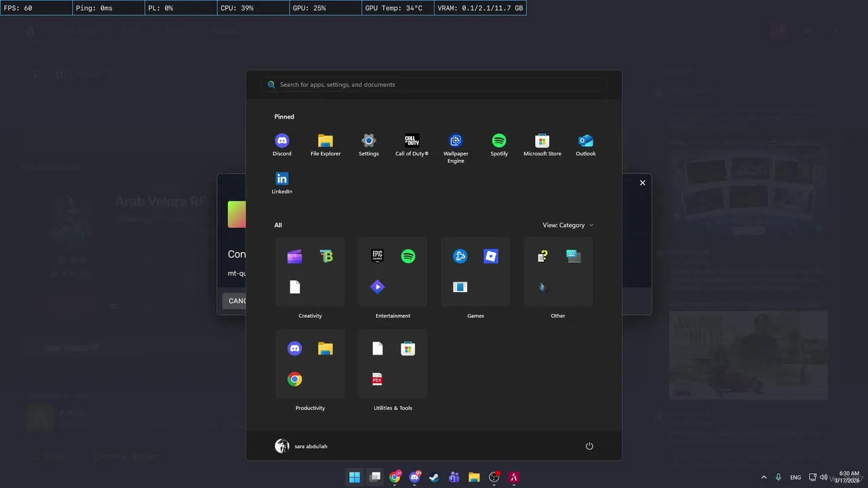
Task: Change the View: Category dropdown
Action: pyautogui.click(x=568, y=225)
